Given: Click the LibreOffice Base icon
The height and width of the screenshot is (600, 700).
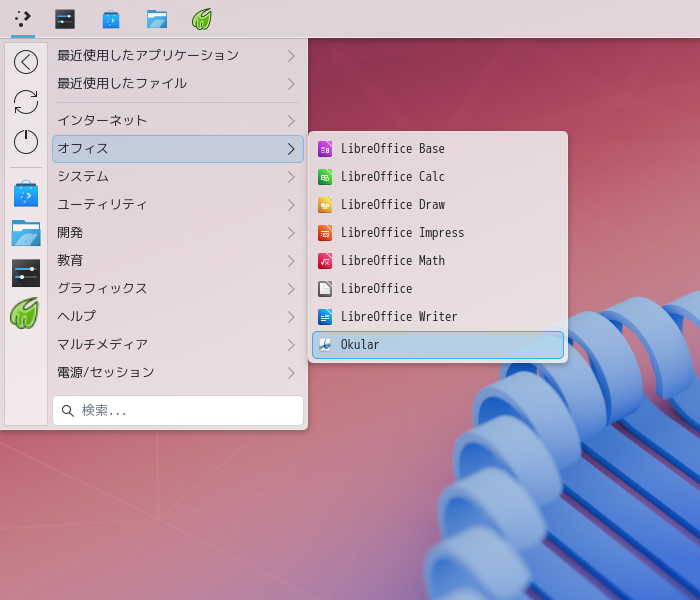Looking at the screenshot, I should 325,149.
